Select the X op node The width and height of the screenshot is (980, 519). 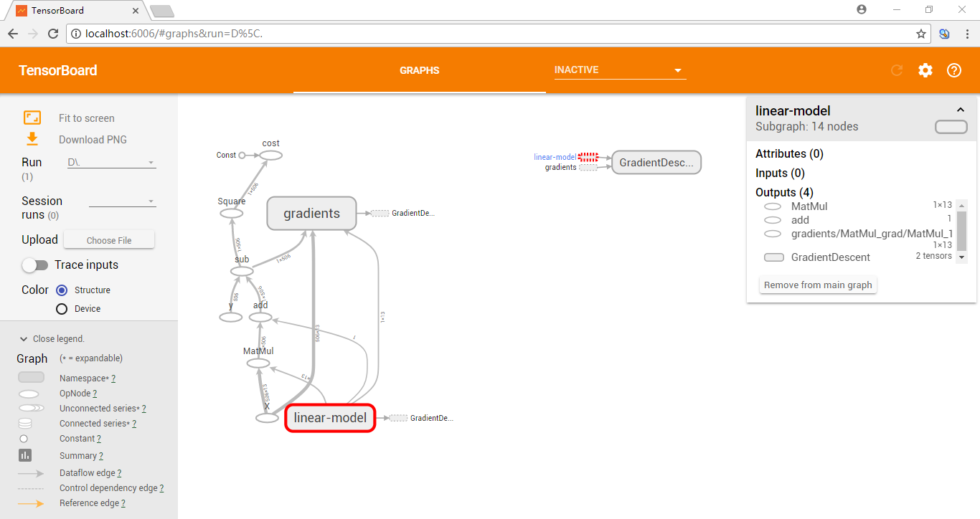[x=267, y=418]
